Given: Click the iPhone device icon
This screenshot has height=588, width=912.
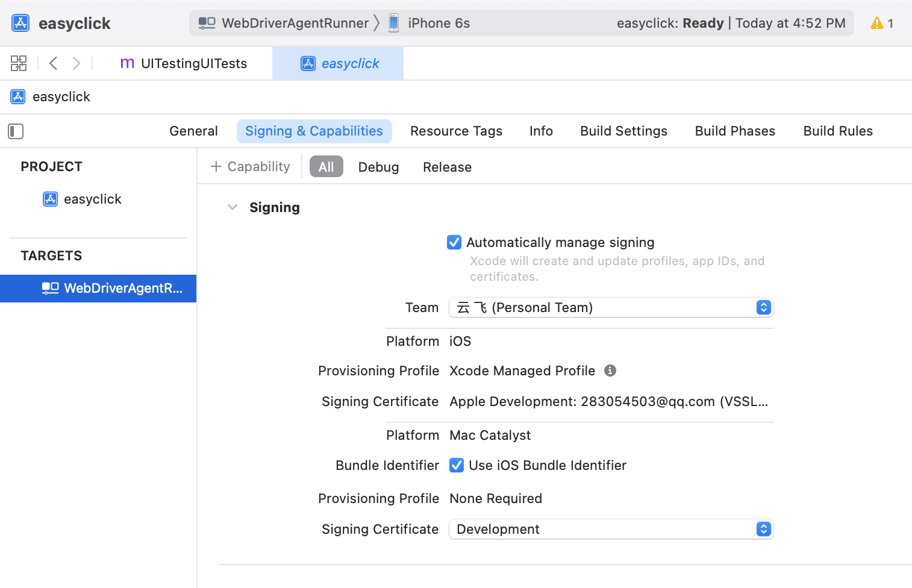Looking at the screenshot, I should tap(394, 23).
